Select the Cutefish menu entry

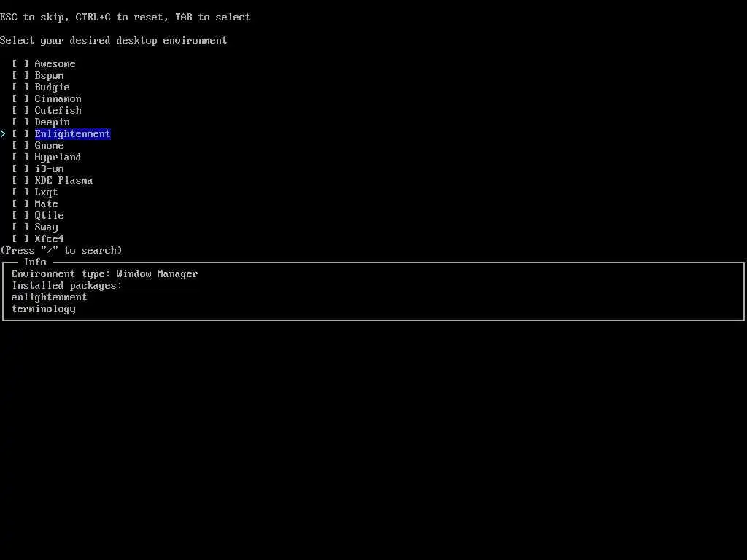58,111
